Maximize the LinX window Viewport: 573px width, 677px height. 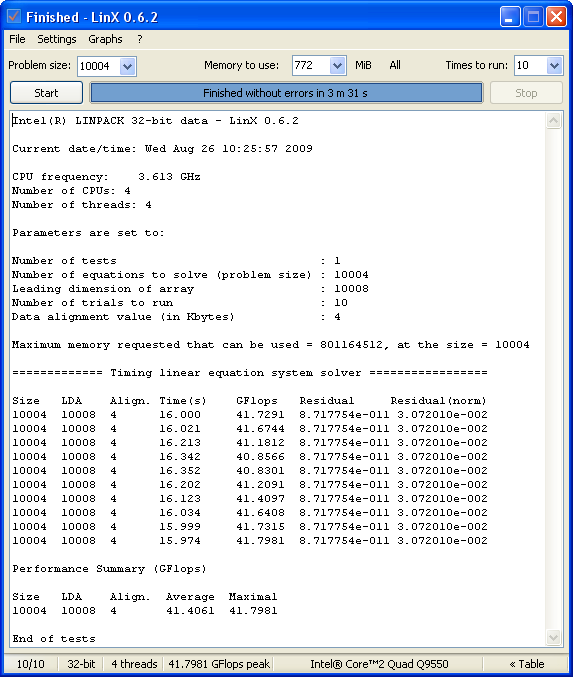tap(533, 17)
